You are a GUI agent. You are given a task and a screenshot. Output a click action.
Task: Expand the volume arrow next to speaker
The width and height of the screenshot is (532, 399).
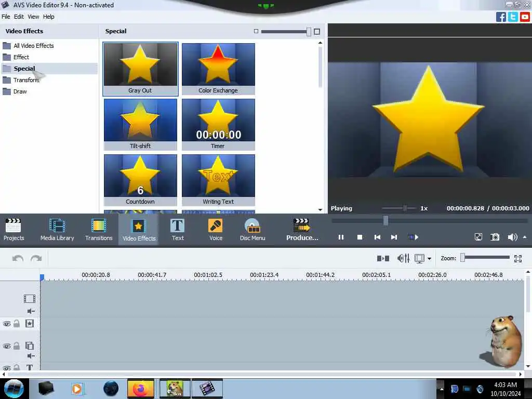tap(525, 237)
